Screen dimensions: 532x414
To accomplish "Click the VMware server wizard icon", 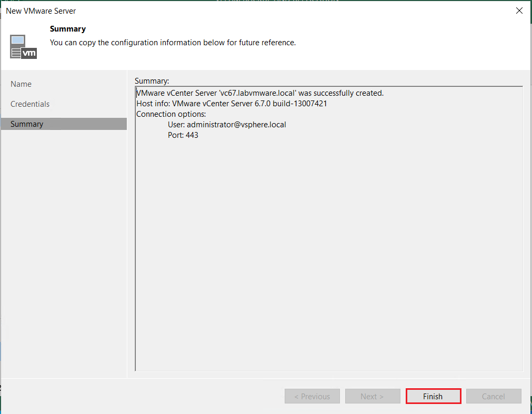I will tap(23, 46).
